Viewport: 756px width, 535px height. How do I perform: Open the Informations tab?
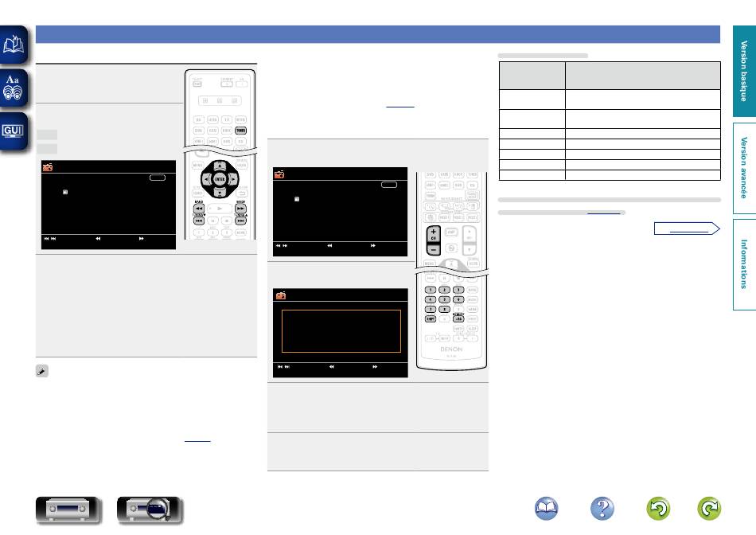(744, 264)
